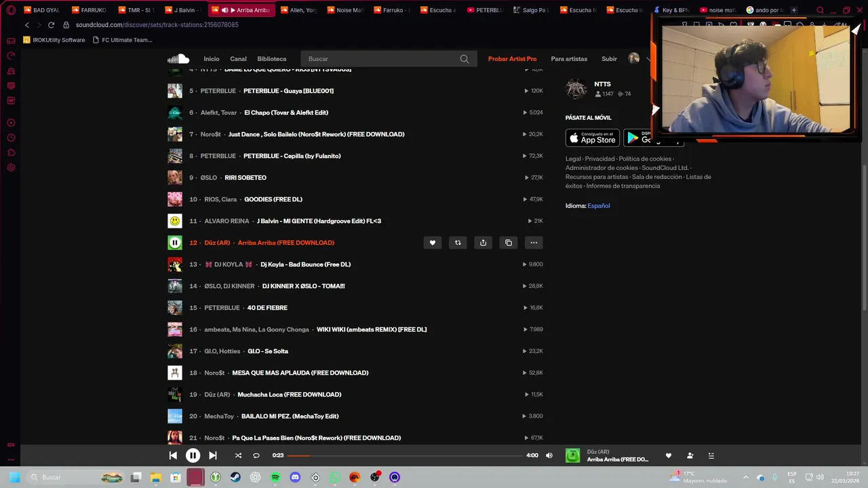Open the volume control in player bar
Screen dimensions: 868x488
point(549,455)
